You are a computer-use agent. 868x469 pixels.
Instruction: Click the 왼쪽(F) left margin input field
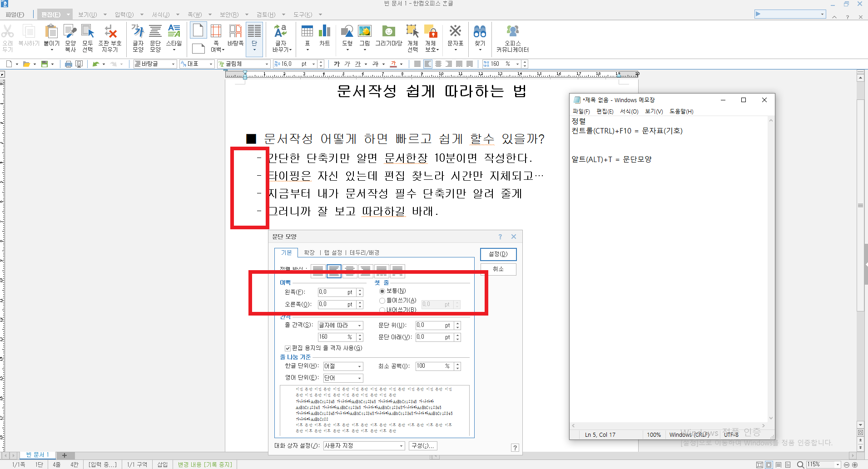tap(337, 292)
